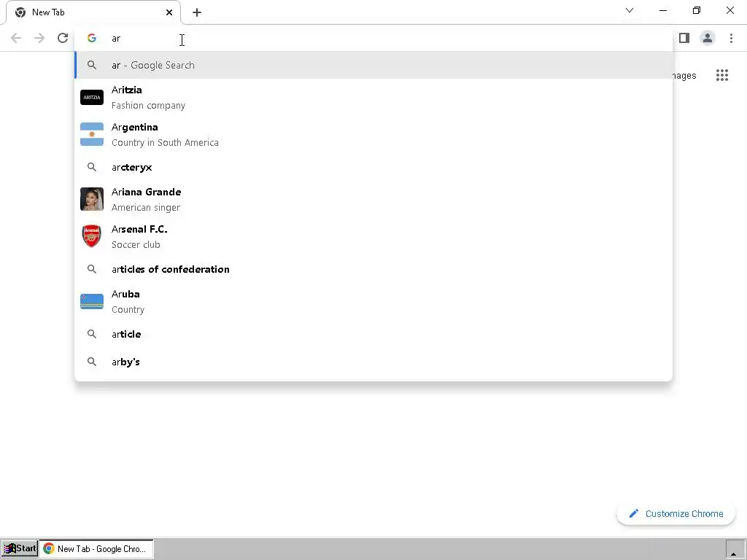Click 'Fashion company' description text
The width and height of the screenshot is (747, 560).
click(x=148, y=105)
